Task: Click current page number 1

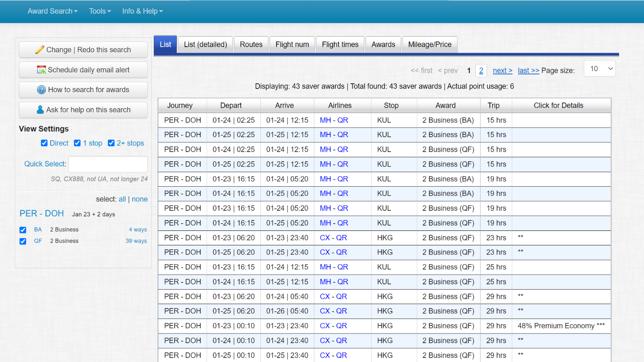Action: (x=469, y=70)
